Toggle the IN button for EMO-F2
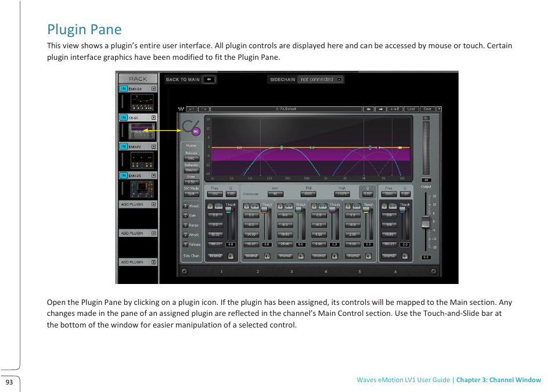This screenshot has height=392, width=554. point(123,146)
